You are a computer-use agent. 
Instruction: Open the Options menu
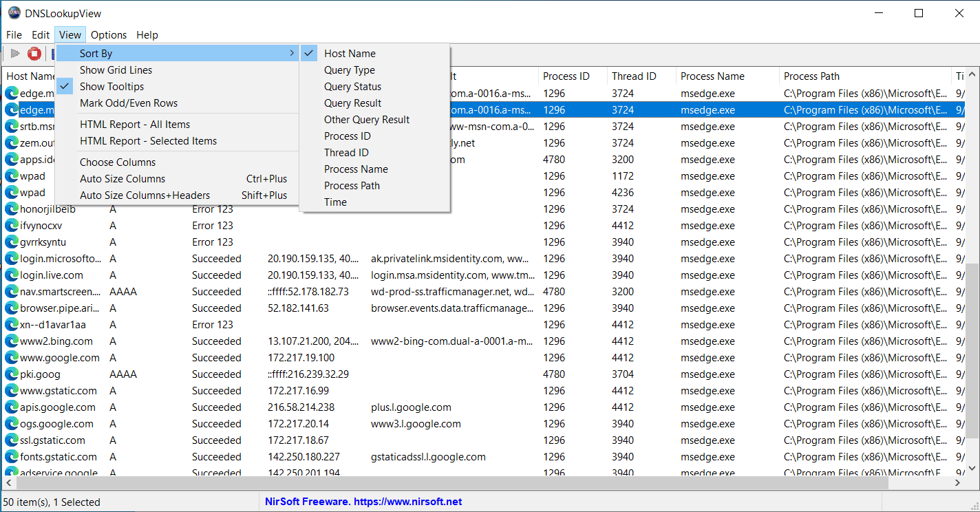tap(109, 35)
